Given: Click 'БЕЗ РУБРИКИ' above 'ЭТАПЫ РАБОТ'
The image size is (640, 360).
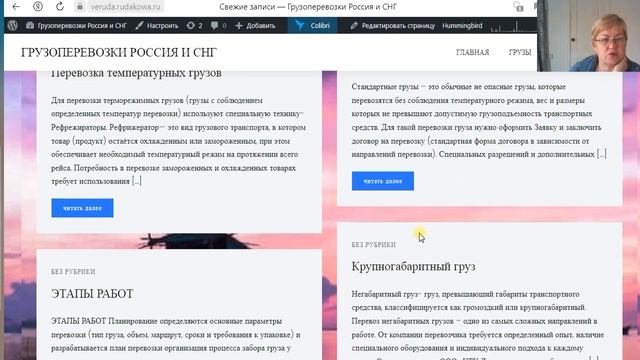Looking at the screenshot, I should 73,272.
